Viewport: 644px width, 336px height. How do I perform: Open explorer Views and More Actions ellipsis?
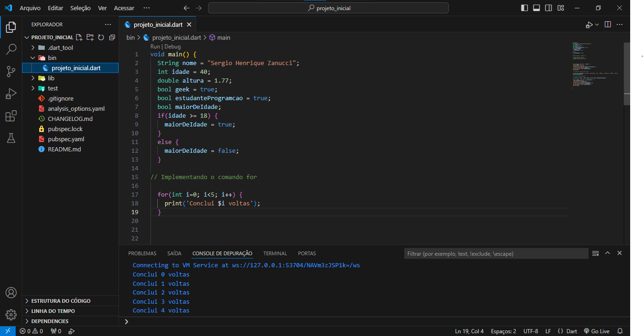coord(108,24)
